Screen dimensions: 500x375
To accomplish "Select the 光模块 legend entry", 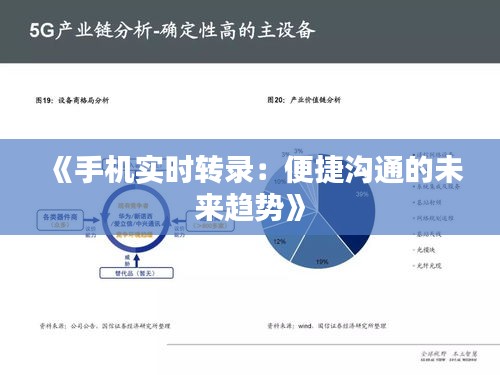I will coord(424,250).
